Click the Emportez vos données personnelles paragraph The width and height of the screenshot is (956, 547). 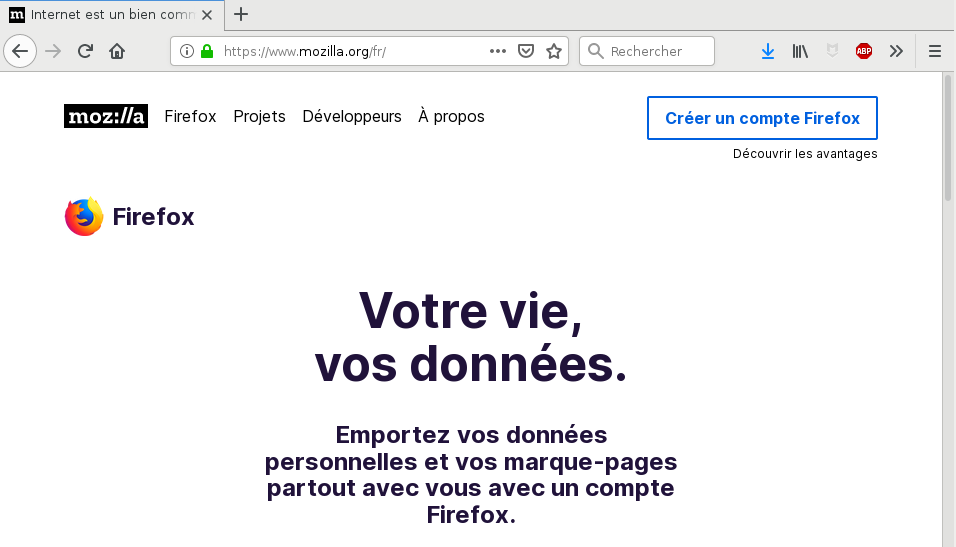[x=471, y=474]
